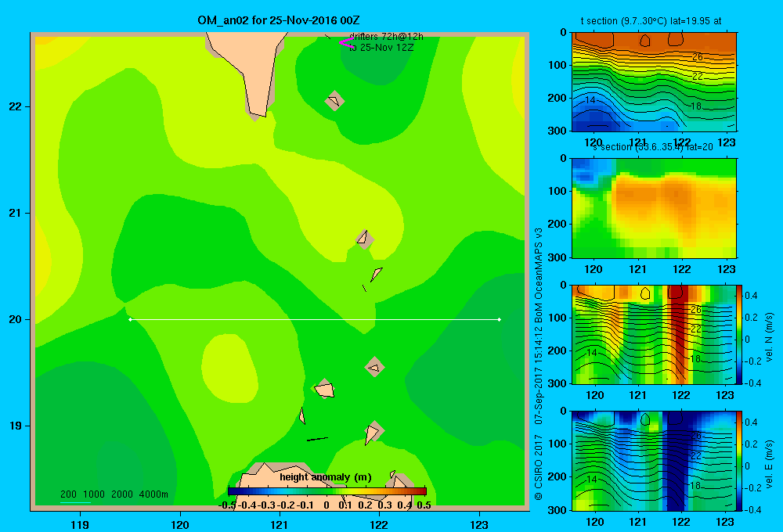Viewport: 783px width, 532px height.
Task: Click the magenta drifter track marker
Action: (x=346, y=42)
